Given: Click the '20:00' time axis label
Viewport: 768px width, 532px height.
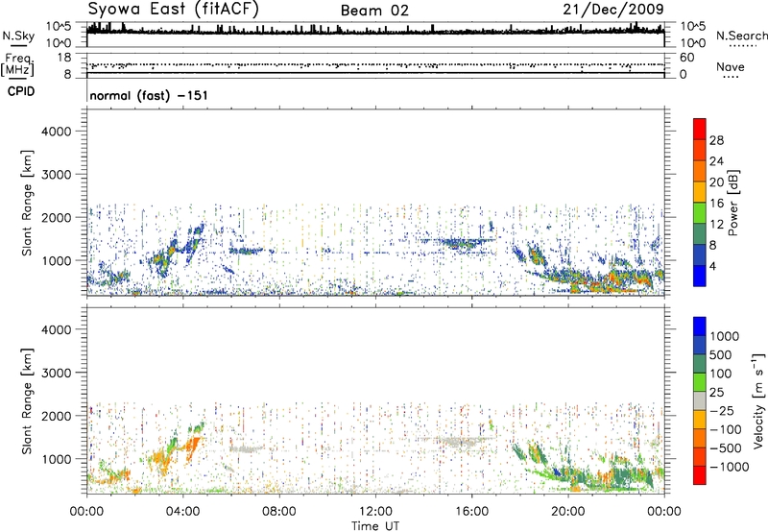Looking at the screenshot, I should click(568, 512).
